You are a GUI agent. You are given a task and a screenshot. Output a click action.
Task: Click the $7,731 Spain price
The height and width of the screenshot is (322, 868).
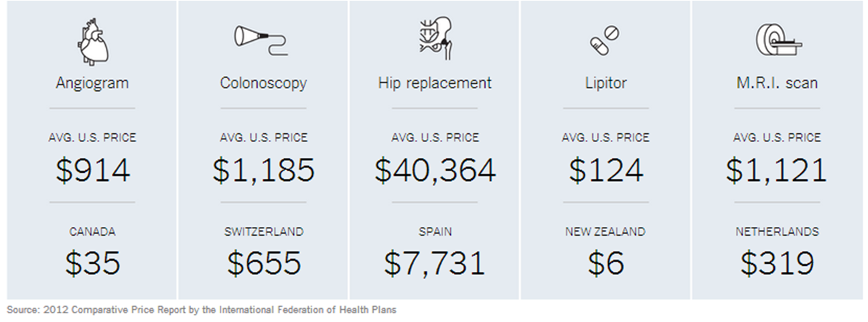pyautogui.click(x=435, y=263)
